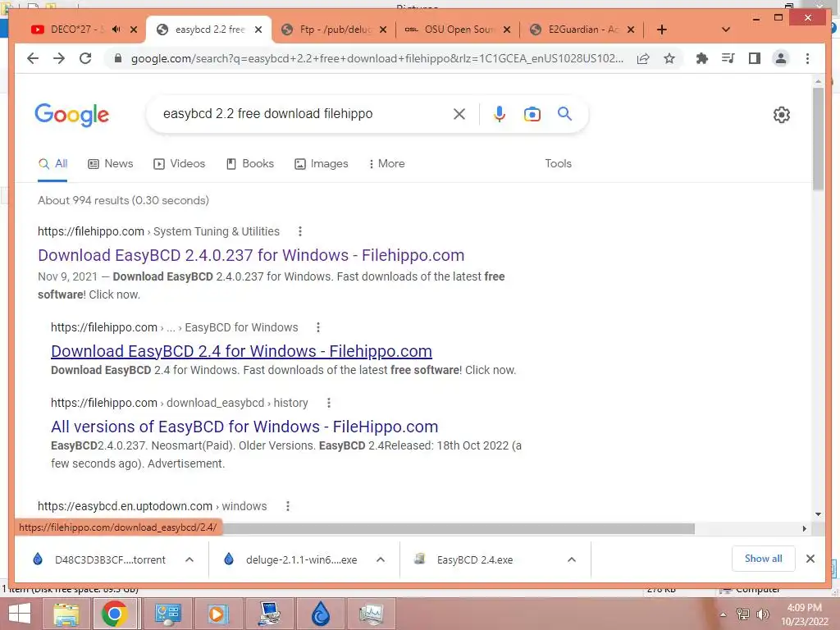Image resolution: width=840 pixels, height=630 pixels.
Task: Select the Videos search filter
Action: [179, 164]
